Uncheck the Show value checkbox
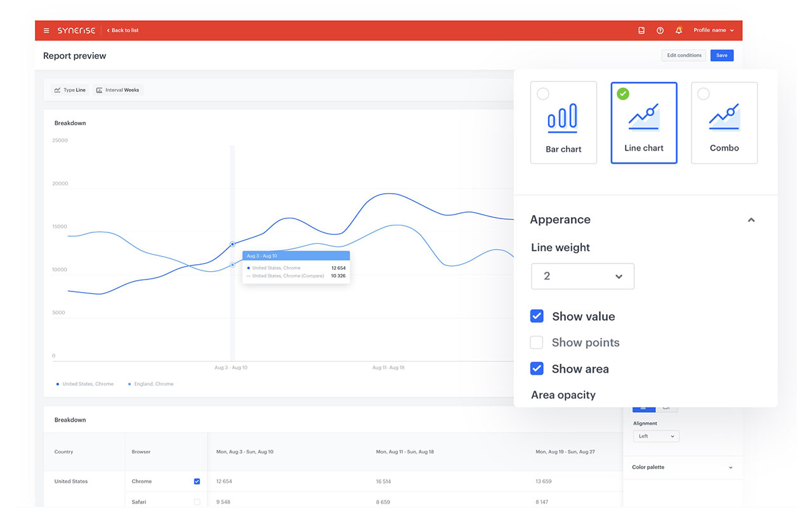 pos(537,316)
